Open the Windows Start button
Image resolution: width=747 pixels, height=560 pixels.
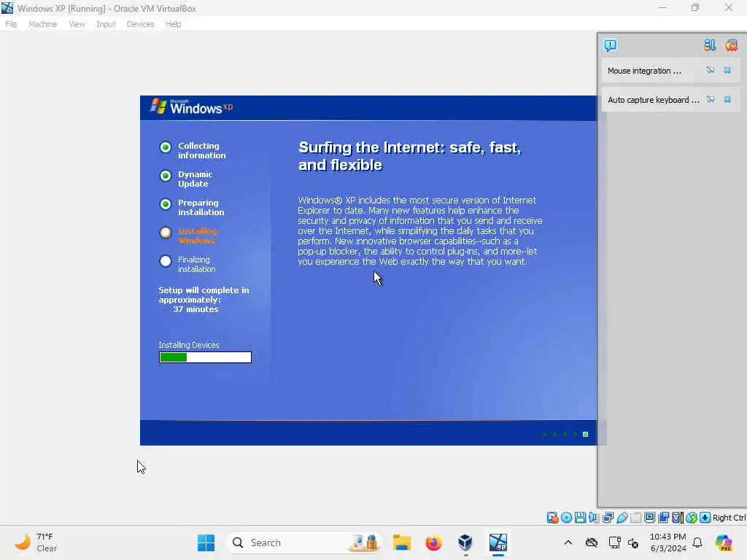coord(206,542)
